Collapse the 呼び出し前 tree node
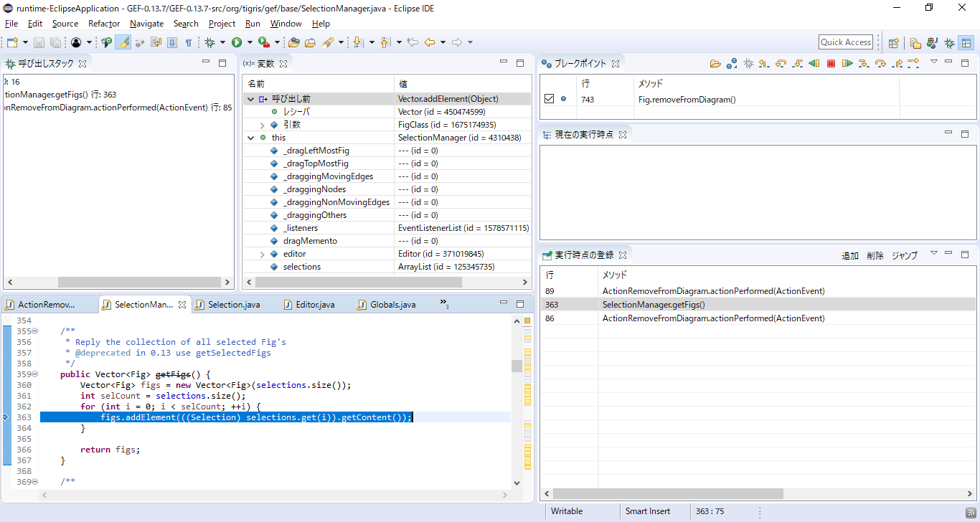Viewport: 980px width, 522px height. coord(250,99)
